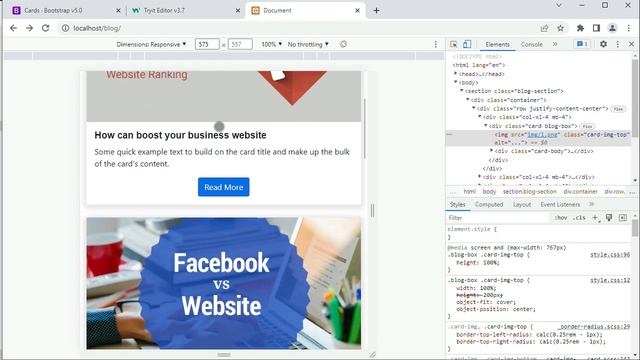Focus the Styles Filter field
Screen dimensions: 640x360
tap(498, 218)
